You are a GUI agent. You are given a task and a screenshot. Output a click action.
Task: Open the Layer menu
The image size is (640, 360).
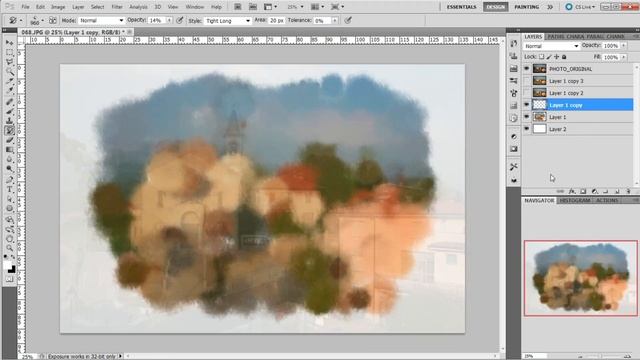click(78, 7)
